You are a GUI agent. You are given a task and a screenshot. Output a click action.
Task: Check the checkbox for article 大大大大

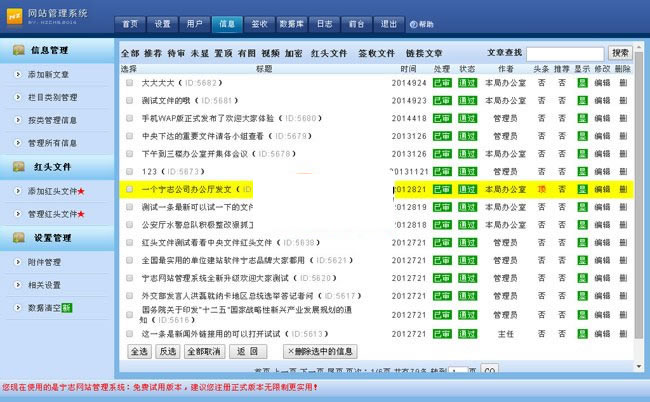click(129, 84)
